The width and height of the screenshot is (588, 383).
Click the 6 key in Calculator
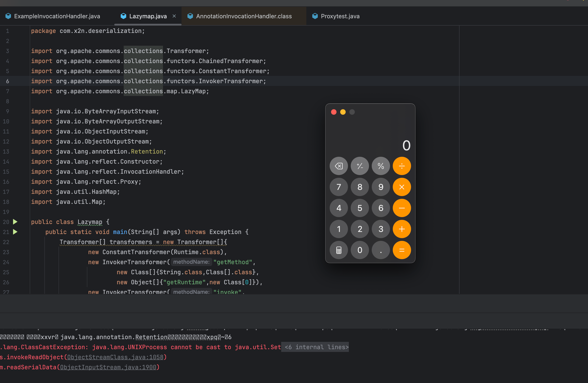click(381, 208)
